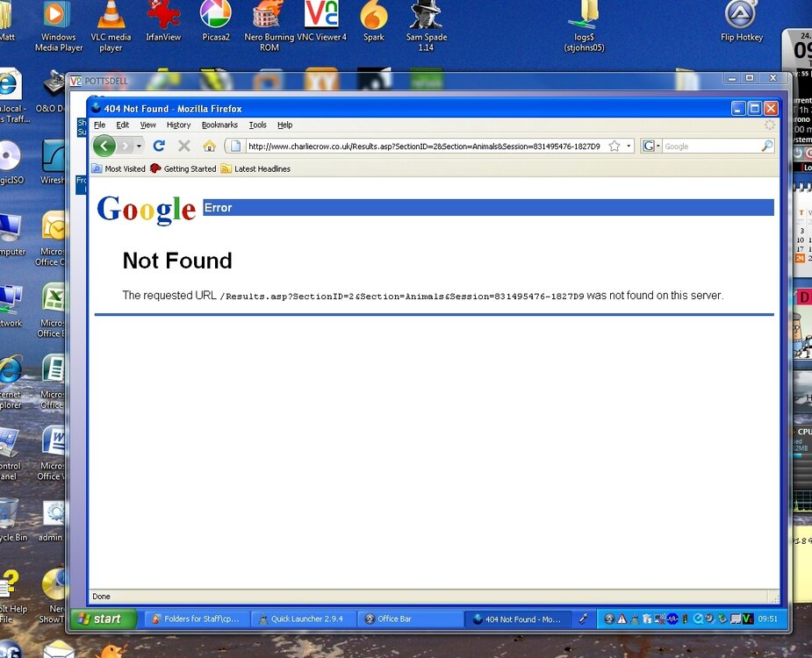The width and height of the screenshot is (812, 658).
Task: Go to the Firefox Home page icon
Action: click(x=209, y=146)
